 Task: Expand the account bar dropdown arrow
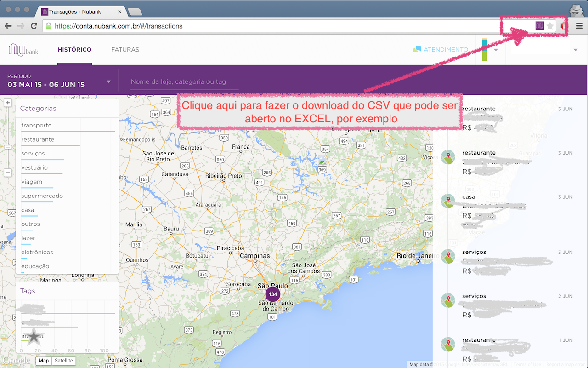[496, 50]
